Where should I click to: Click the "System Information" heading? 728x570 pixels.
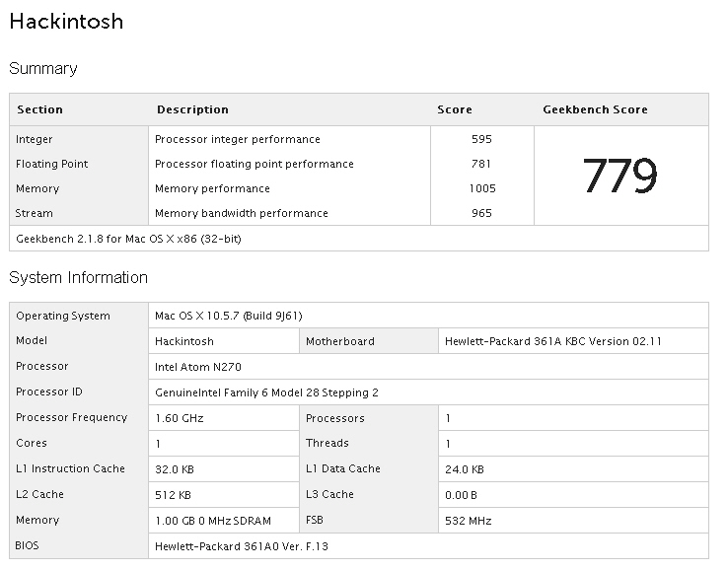point(79,277)
